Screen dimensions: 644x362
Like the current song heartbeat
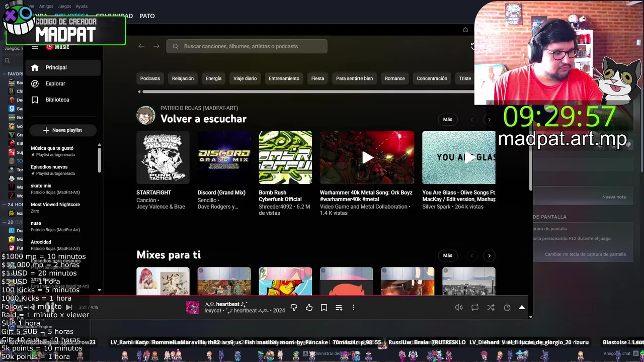(x=309, y=307)
